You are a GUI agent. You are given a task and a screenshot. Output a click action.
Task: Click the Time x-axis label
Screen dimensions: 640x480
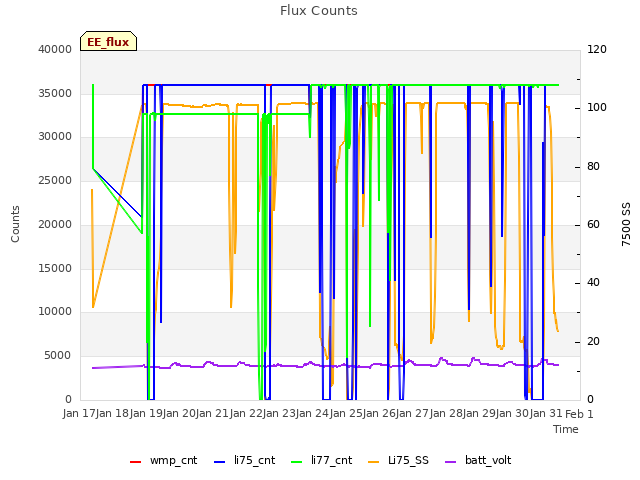[x=566, y=429]
